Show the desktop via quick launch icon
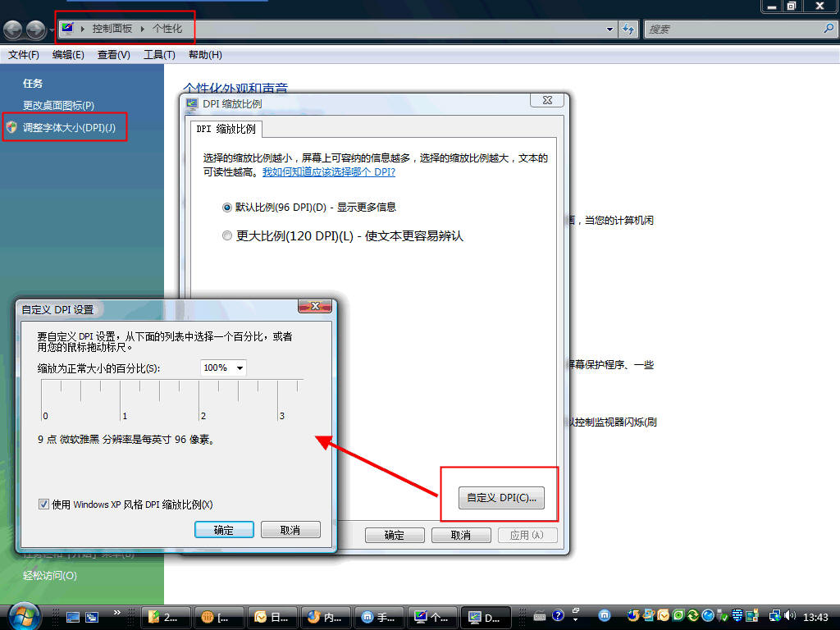Image resolution: width=840 pixels, height=630 pixels. coord(73,617)
